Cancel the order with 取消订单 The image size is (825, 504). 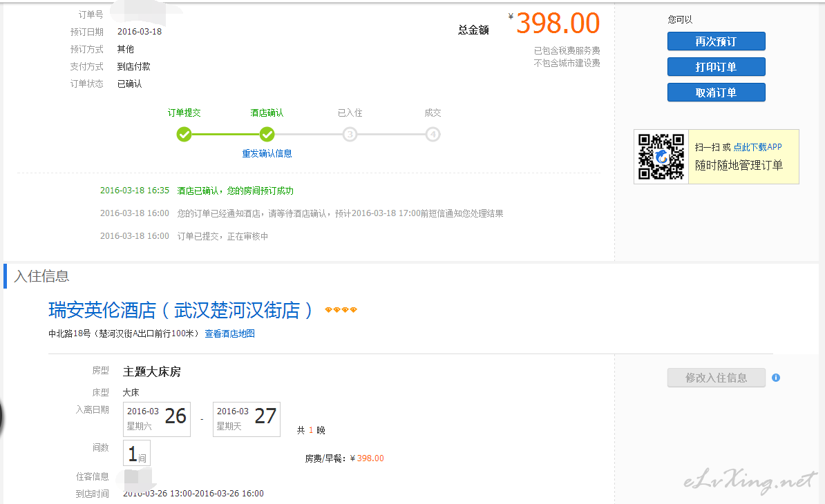pos(716,93)
